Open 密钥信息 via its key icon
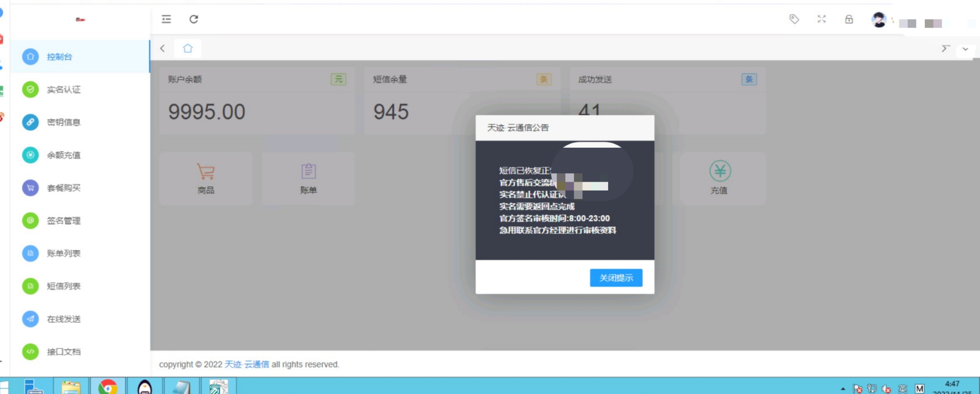 coord(30,122)
